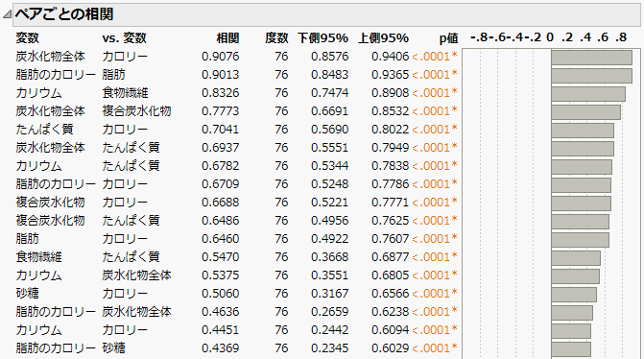This screenshot has height=359, width=644.
Task: Click upper 95% value 0.8532
Action: (x=391, y=111)
